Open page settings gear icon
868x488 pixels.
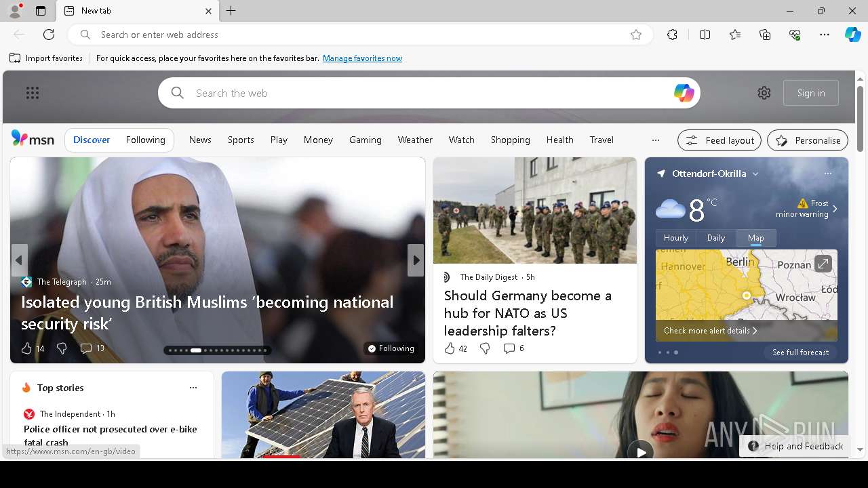764,93
